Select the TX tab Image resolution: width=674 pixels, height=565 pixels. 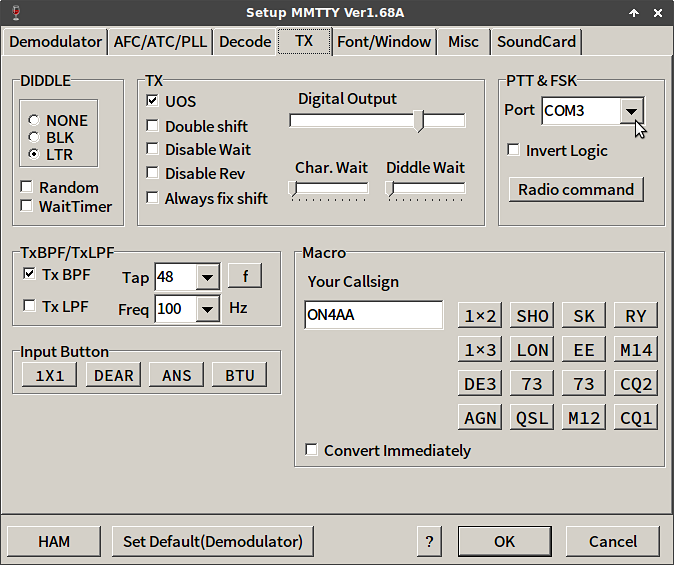pos(304,41)
